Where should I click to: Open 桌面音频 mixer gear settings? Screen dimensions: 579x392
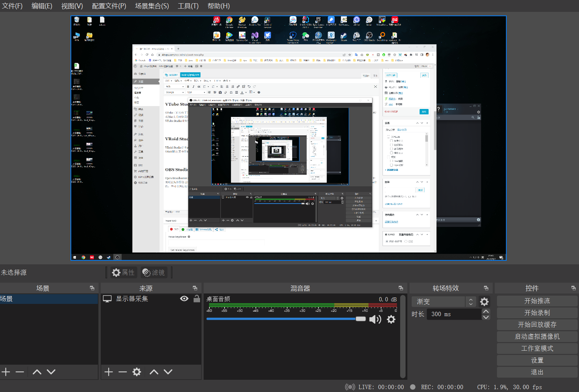tap(391, 319)
